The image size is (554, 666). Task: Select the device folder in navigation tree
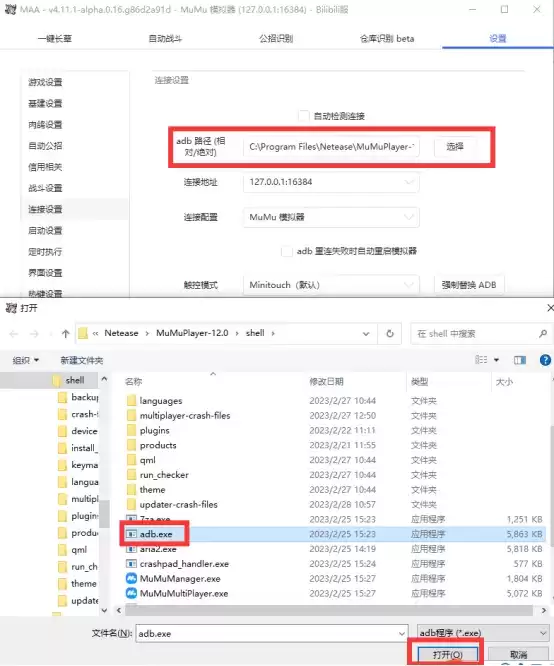pos(84,431)
